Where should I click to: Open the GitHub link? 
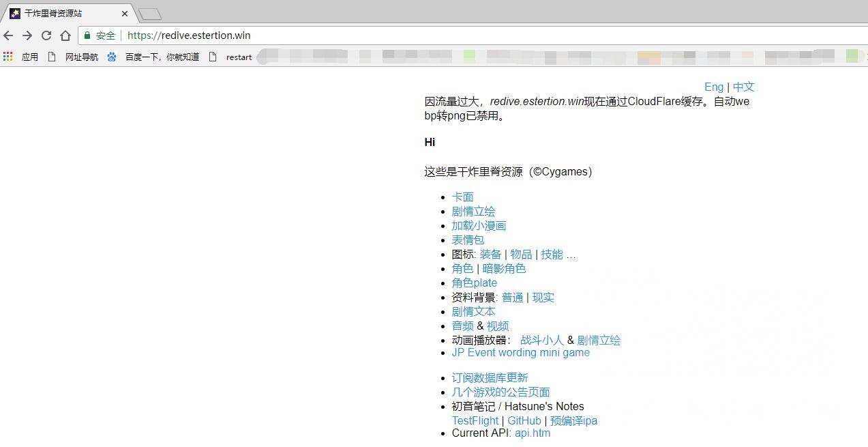click(x=524, y=421)
